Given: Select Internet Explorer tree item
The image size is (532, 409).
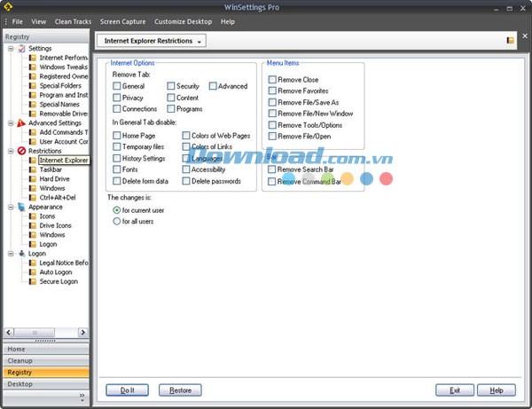Looking at the screenshot, I should pos(64,161).
